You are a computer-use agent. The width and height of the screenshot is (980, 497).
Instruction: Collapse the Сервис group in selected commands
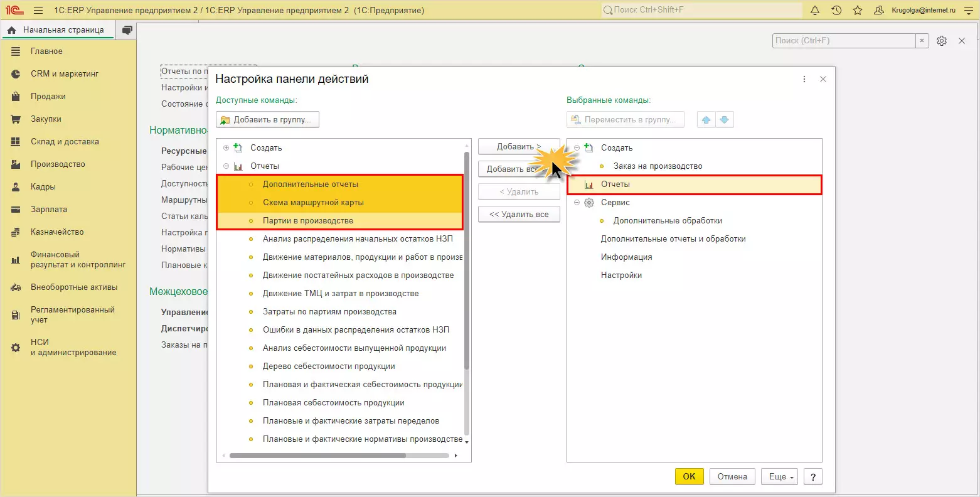(x=577, y=203)
